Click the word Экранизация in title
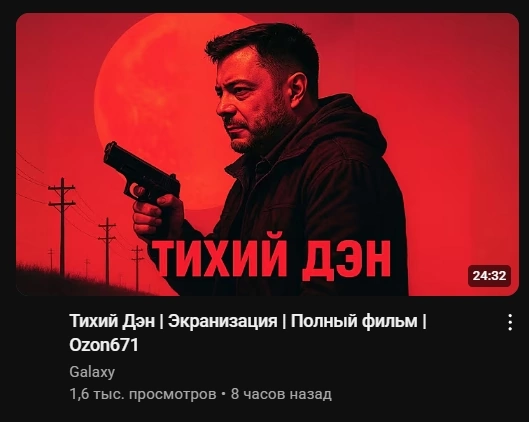 tap(223, 321)
